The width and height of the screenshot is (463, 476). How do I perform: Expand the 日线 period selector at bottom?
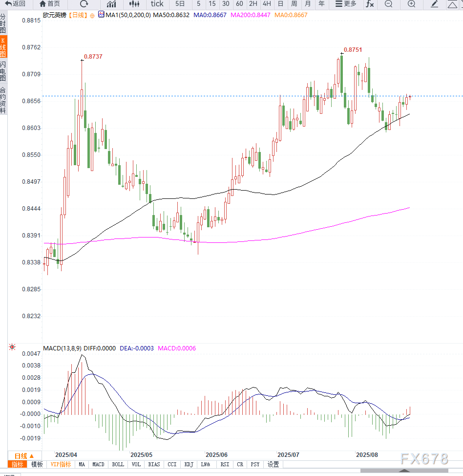tap(24, 455)
